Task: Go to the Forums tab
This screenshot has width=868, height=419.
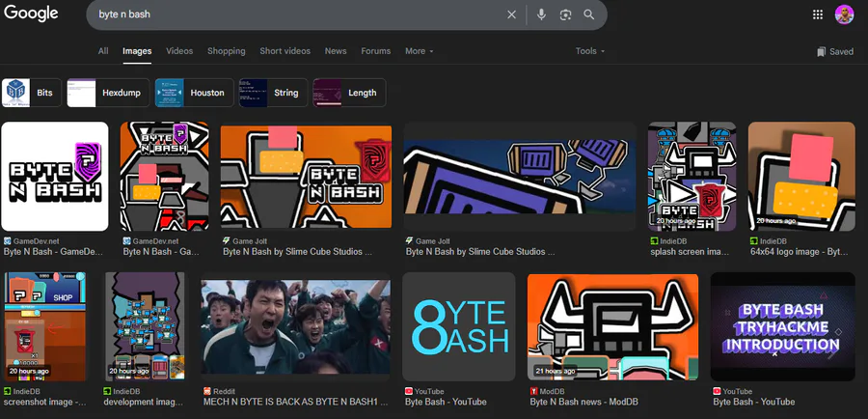Action: (x=376, y=51)
